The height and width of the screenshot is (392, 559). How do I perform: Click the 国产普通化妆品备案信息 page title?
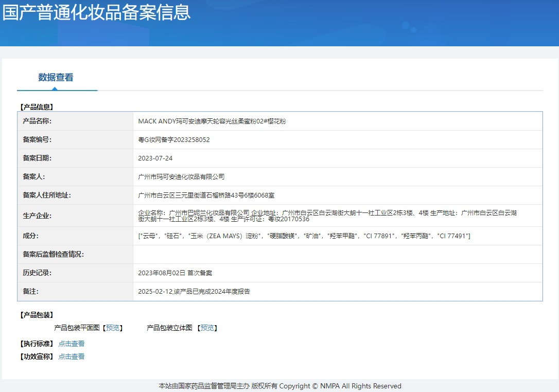(x=97, y=12)
